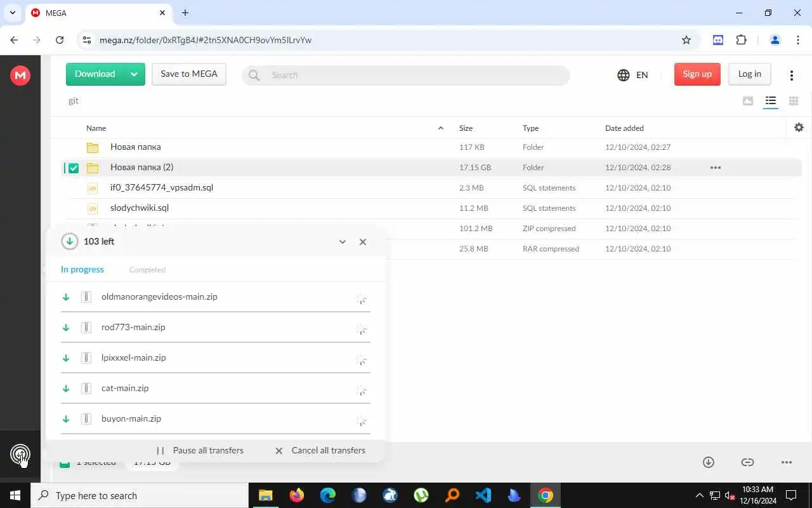Open a new browser tab
Image resolution: width=812 pixels, height=508 pixels.
click(x=185, y=13)
